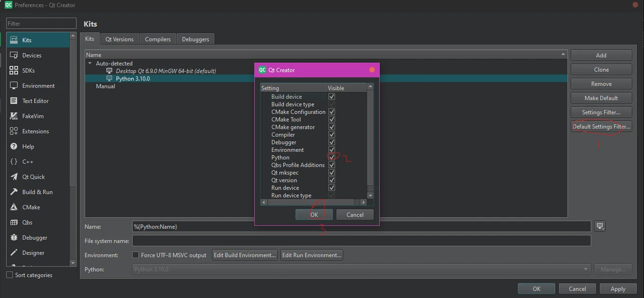
Task: Click the Qt Creator logo in dialog title
Action: tap(262, 70)
